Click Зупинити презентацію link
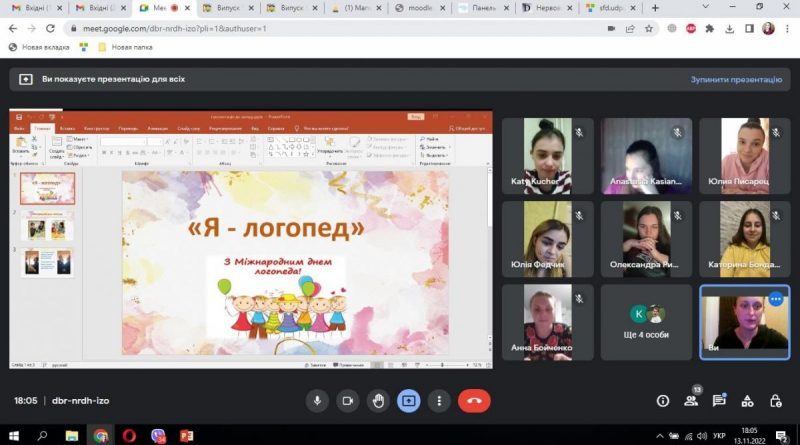800x445 pixels. pyautogui.click(x=736, y=80)
